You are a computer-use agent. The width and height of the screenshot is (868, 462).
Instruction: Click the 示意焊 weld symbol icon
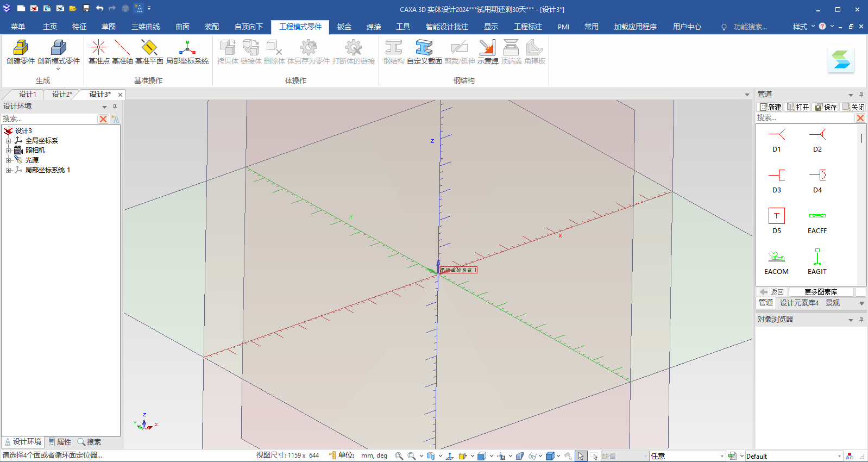[487, 48]
